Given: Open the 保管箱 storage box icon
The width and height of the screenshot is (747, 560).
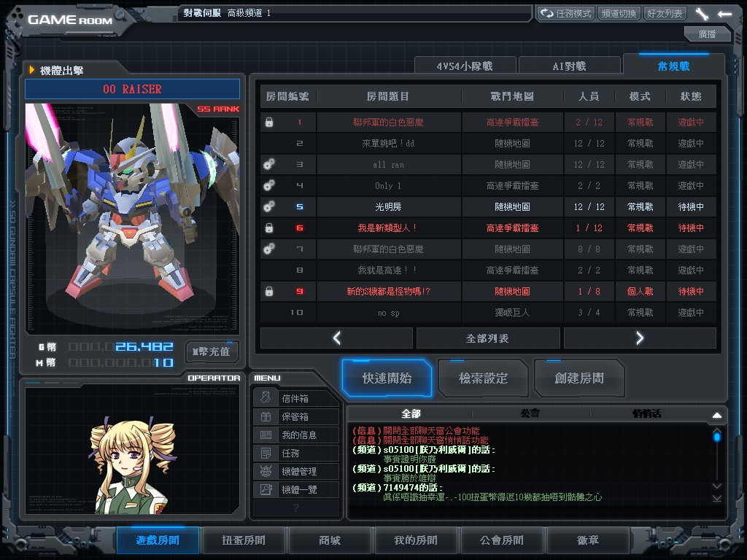Looking at the screenshot, I should click(266, 416).
